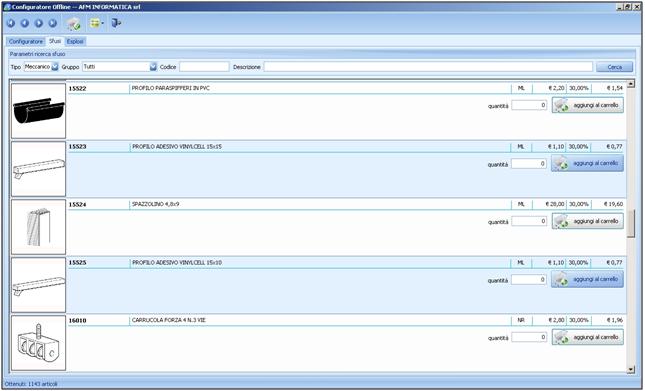This screenshot has height=391, width=645.
Task: Select the Sfusi tab
Action: coord(55,41)
